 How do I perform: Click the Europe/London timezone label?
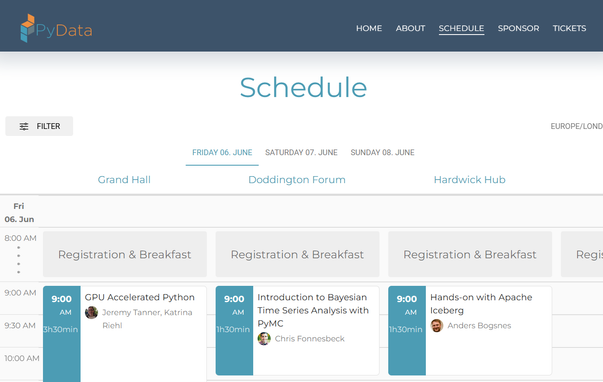[576, 126]
